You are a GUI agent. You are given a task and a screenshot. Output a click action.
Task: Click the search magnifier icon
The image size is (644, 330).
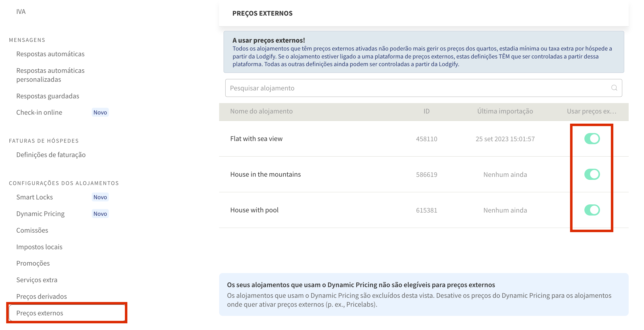coord(614,88)
